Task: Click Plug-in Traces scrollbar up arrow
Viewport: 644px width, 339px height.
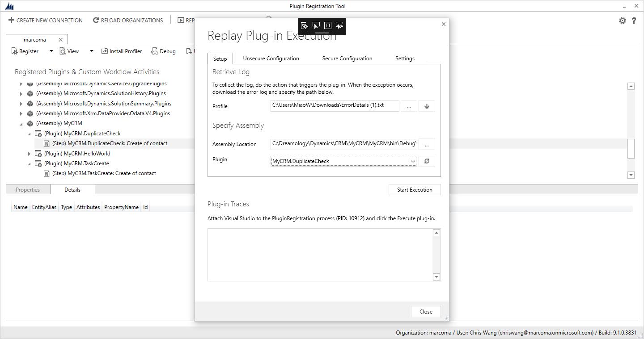Action: (436, 233)
